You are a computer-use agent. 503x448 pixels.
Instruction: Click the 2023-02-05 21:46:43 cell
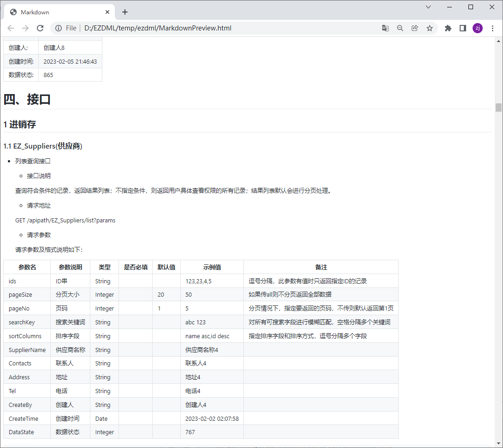click(x=70, y=61)
